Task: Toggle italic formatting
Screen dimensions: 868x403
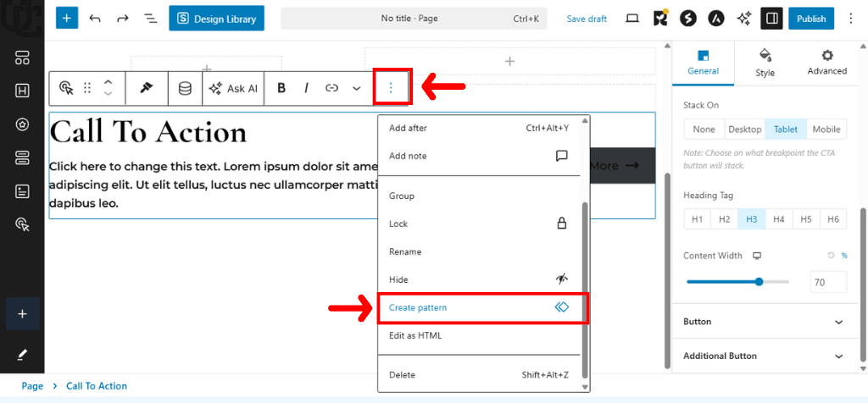Action: 306,88
